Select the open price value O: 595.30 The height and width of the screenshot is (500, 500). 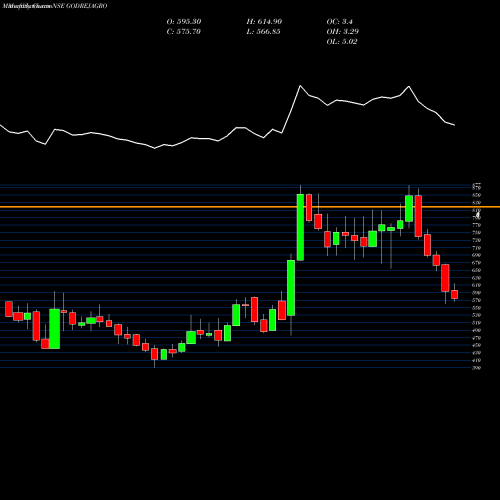click(184, 22)
